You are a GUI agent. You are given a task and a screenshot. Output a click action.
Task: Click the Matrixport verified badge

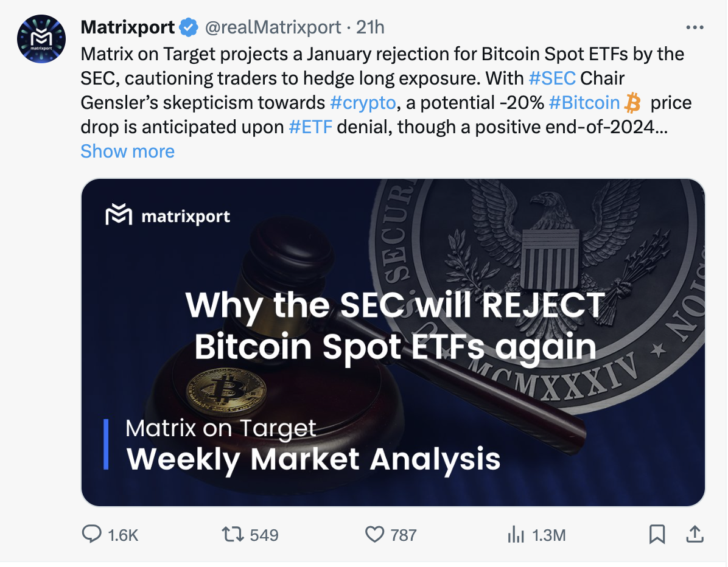click(187, 27)
